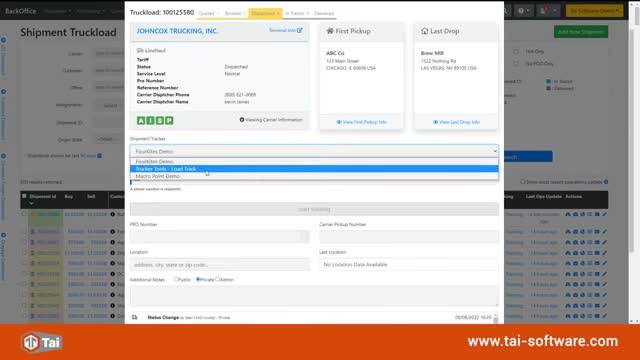This screenshot has width=640, height=360.
Task: Click the Status Change note icon
Action: pos(135,317)
